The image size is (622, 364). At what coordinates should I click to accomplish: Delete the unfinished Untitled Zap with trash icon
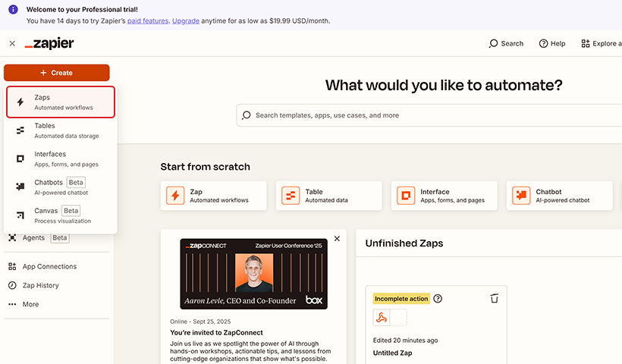[494, 298]
